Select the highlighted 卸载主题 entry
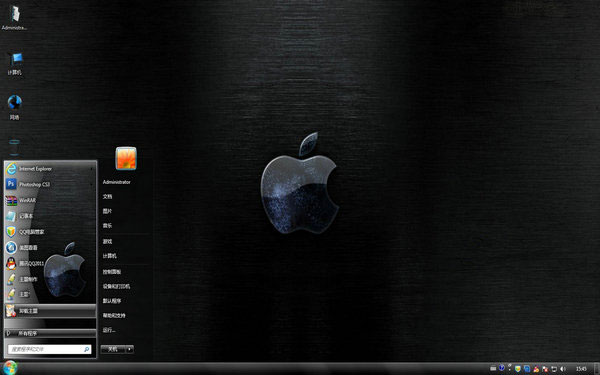 (x=50, y=311)
